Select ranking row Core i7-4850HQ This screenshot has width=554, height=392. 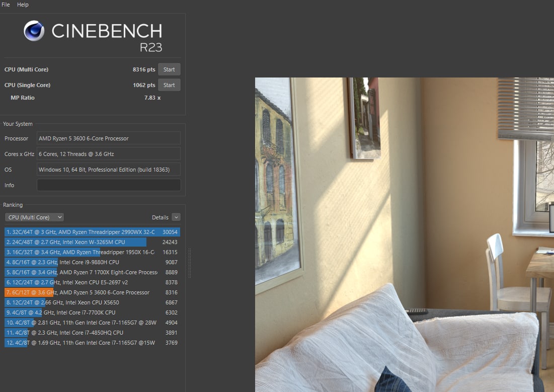click(92, 333)
